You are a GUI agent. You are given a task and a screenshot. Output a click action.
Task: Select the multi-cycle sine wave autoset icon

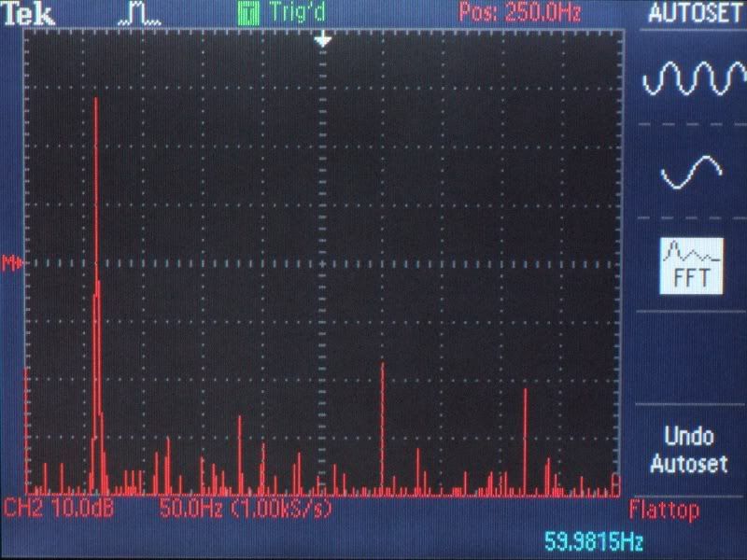(694, 78)
